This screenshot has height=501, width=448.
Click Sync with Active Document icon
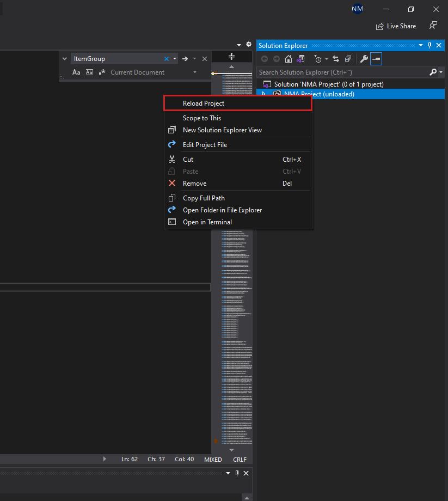tap(336, 59)
